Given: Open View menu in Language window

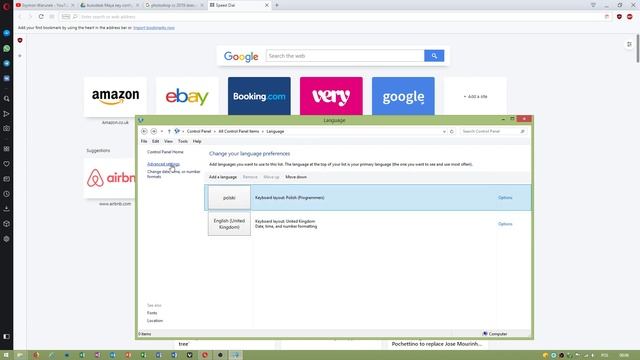Looking at the screenshot, I should [x=168, y=141].
